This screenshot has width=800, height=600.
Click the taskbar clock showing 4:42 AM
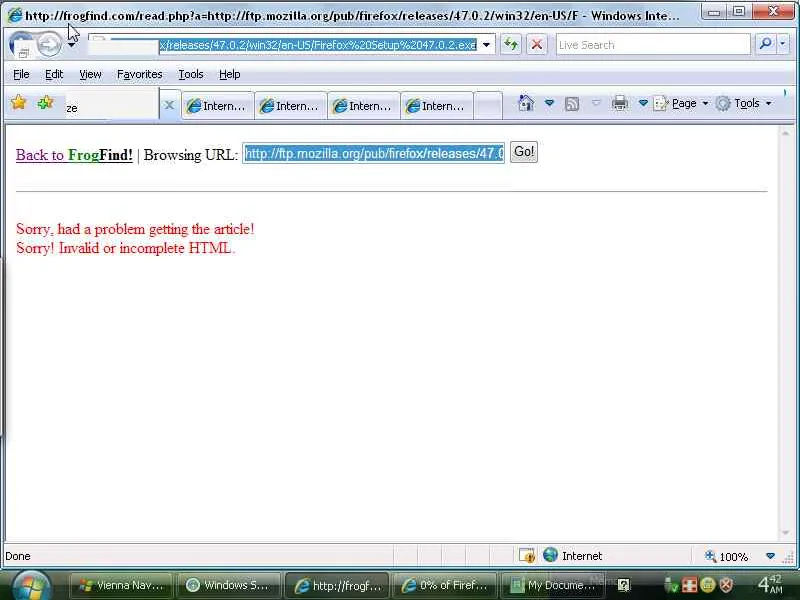[x=770, y=584]
